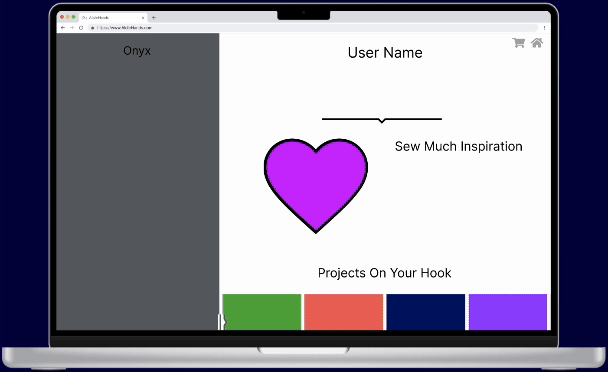The height and width of the screenshot is (372, 608).
Task: Click the browser back arrow
Action: [x=63, y=28]
